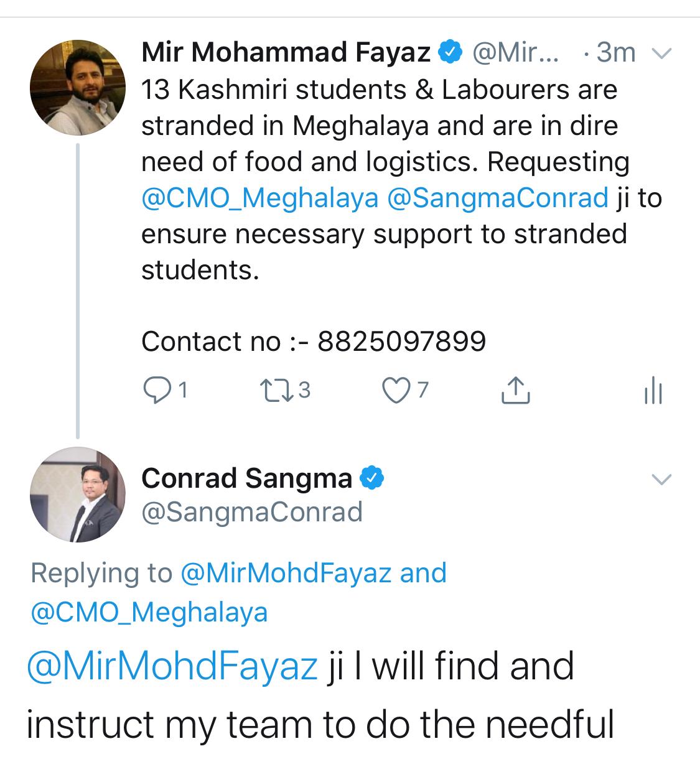Image resolution: width=700 pixels, height=782 pixels.
Task: Retweet Mir Mohammad Fayaz's tweet
Action: (271, 390)
